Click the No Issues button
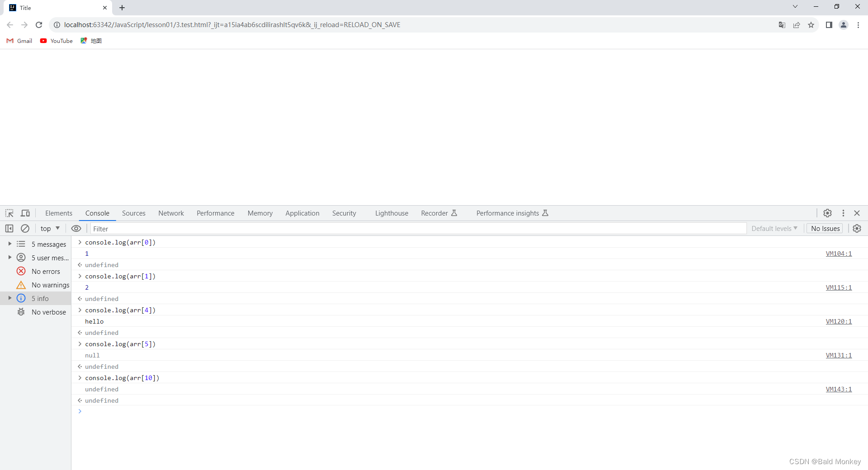Image resolution: width=868 pixels, height=470 pixels. pyautogui.click(x=825, y=229)
